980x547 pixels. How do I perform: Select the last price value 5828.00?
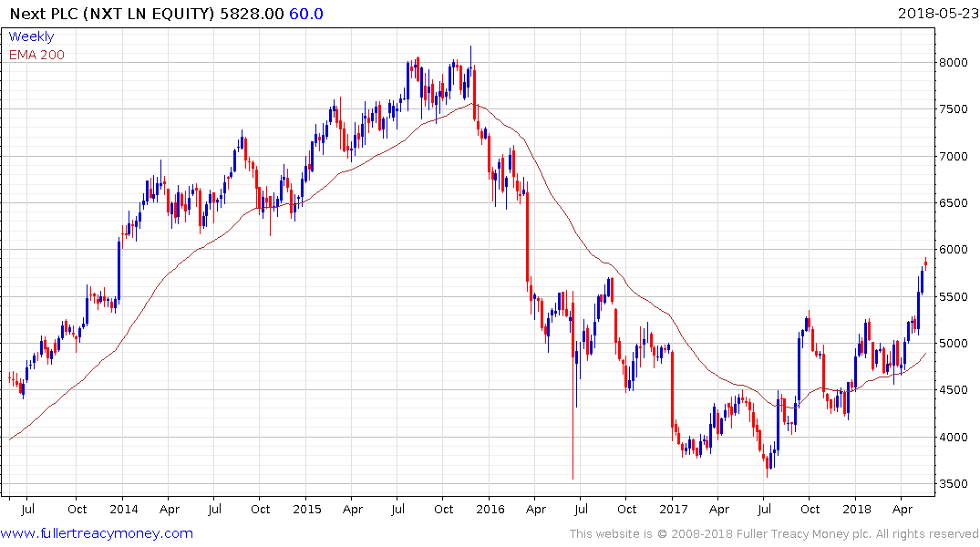(x=252, y=14)
